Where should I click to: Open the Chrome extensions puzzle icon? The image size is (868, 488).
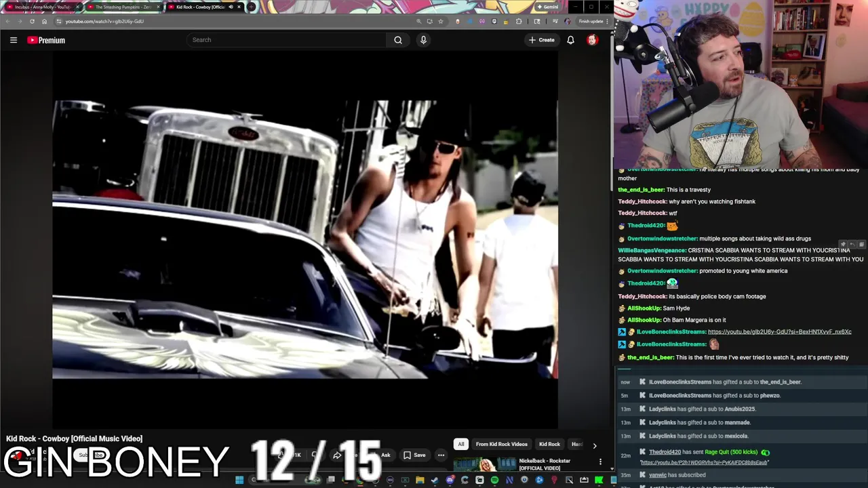tap(519, 21)
